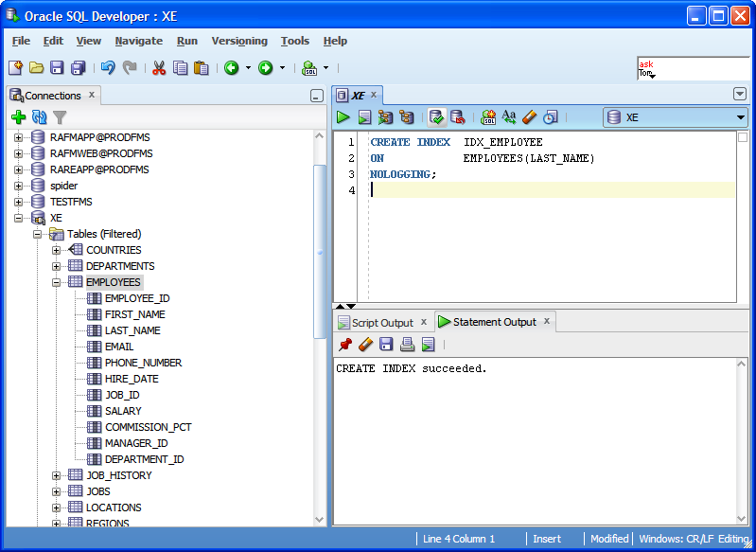The image size is (756, 552).
Task: Minimize the Connections panel
Action: coord(317,96)
